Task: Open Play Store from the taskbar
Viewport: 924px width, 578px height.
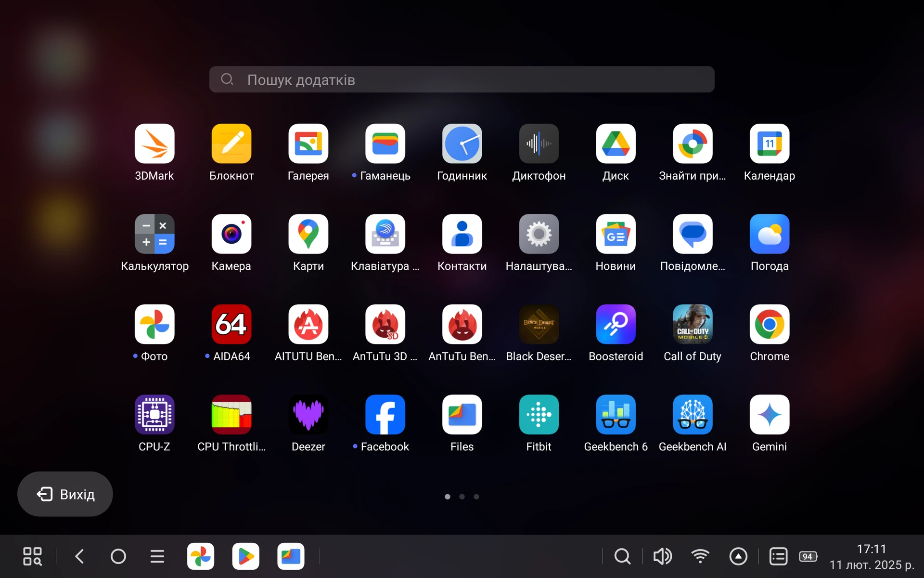Action: click(x=246, y=556)
